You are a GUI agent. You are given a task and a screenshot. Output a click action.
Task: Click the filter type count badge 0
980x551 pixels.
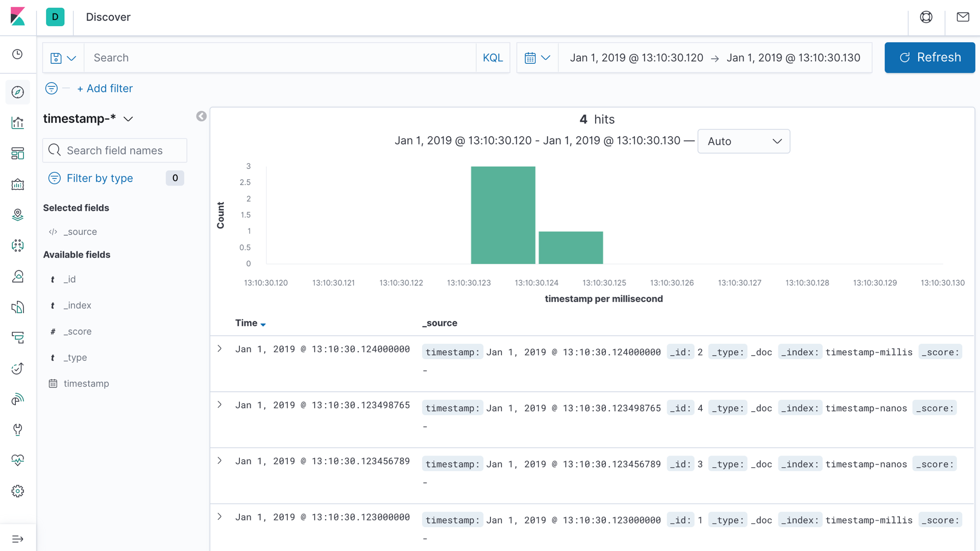coord(175,178)
